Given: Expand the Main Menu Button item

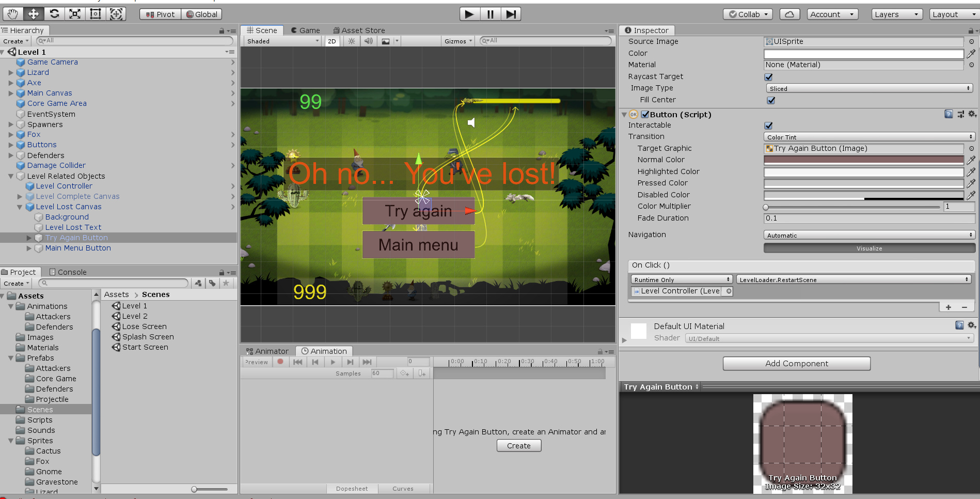Looking at the screenshot, I should click(x=29, y=248).
